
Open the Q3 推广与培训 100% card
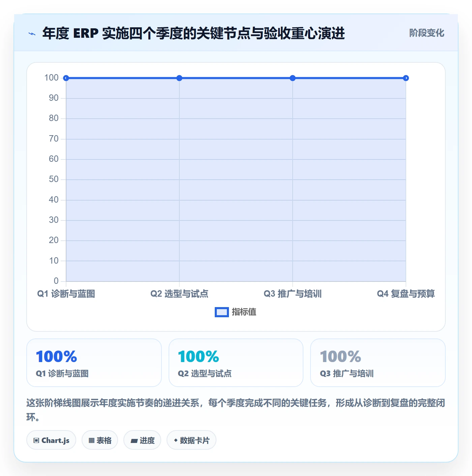(x=378, y=363)
